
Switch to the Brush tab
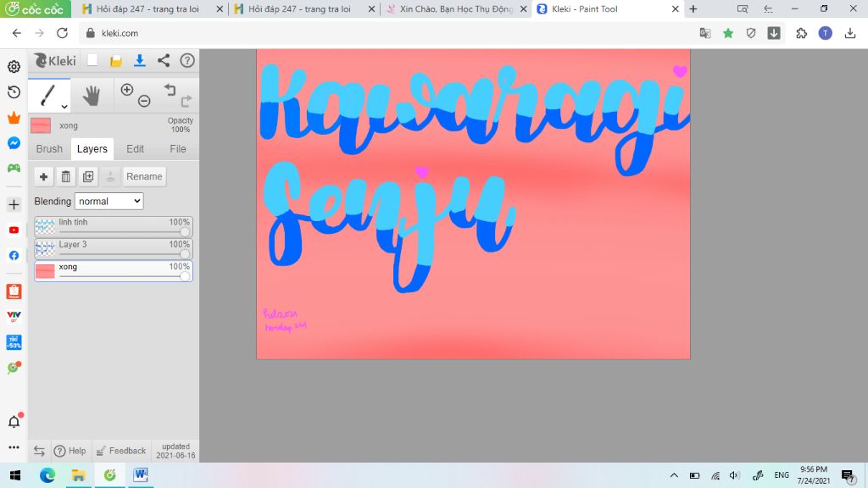(49, 149)
